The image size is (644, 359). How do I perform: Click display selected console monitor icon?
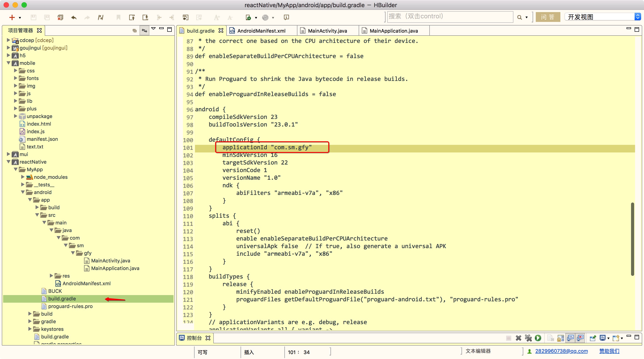tap(602, 338)
